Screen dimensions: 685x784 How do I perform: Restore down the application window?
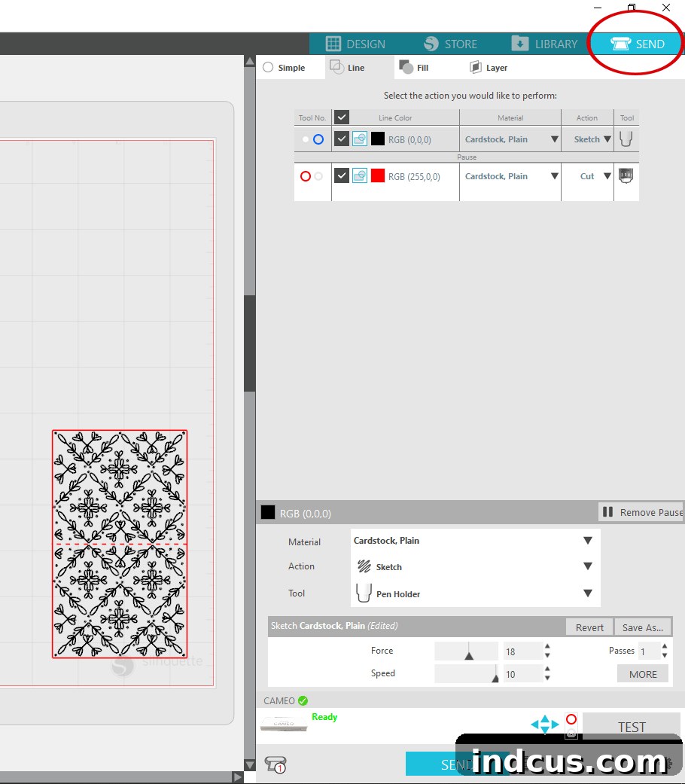click(632, 8)
